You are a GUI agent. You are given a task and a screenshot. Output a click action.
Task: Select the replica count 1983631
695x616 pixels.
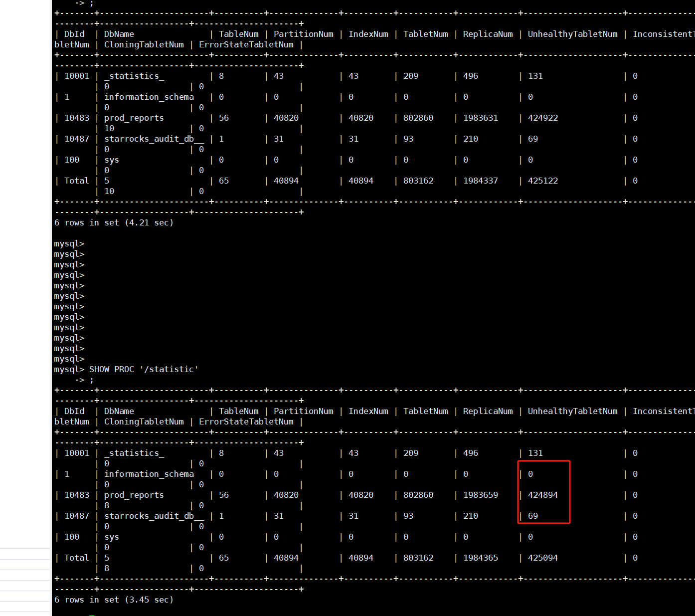(x=480, y=118)
